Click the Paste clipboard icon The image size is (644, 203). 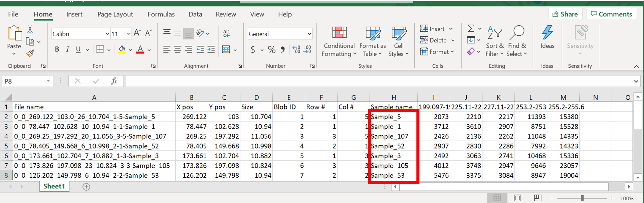tap(14, 34)
